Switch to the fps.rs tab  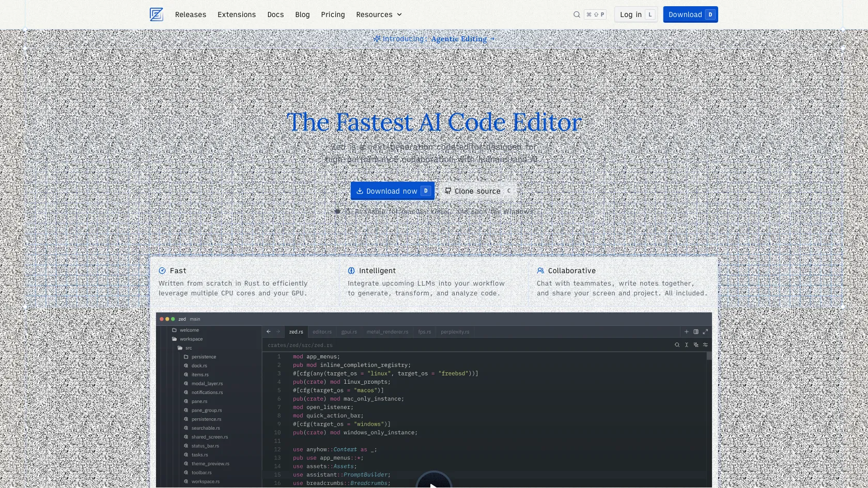(425, 332)
